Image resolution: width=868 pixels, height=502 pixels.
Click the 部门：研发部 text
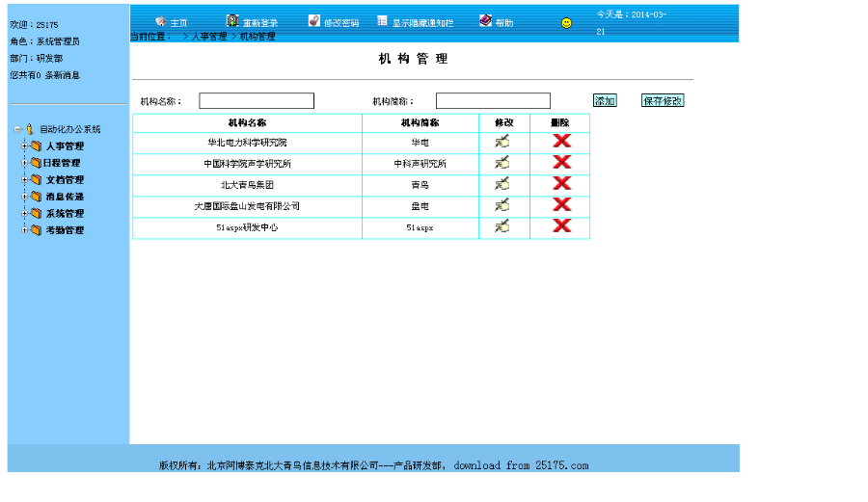pyautogui.click(x=37, y=58)
